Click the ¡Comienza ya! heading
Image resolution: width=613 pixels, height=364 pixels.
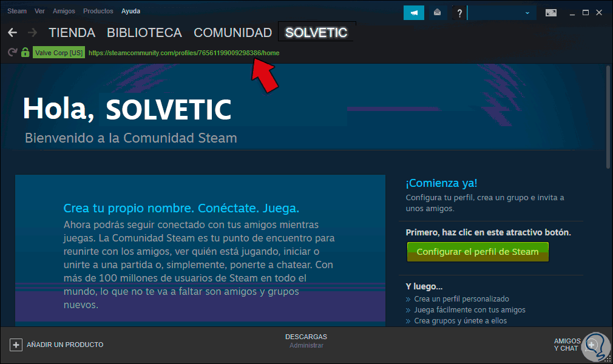pyautogui.click(x=441, y=183)
